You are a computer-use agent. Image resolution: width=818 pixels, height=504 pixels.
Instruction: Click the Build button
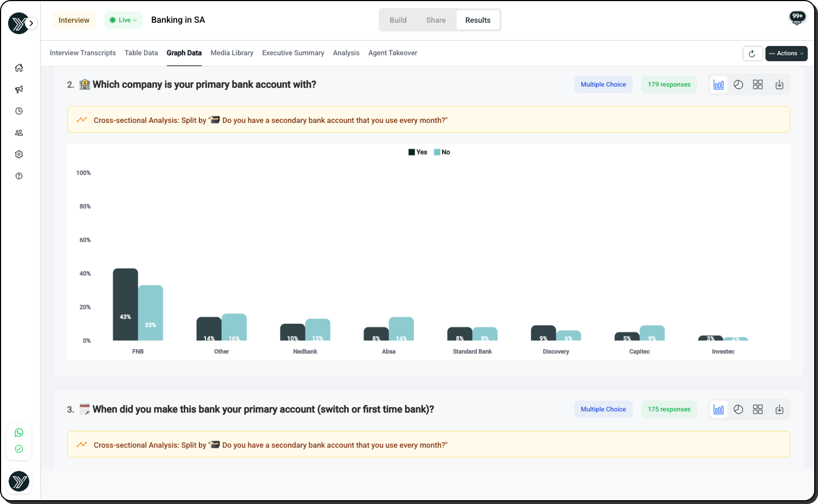[398, 20]
